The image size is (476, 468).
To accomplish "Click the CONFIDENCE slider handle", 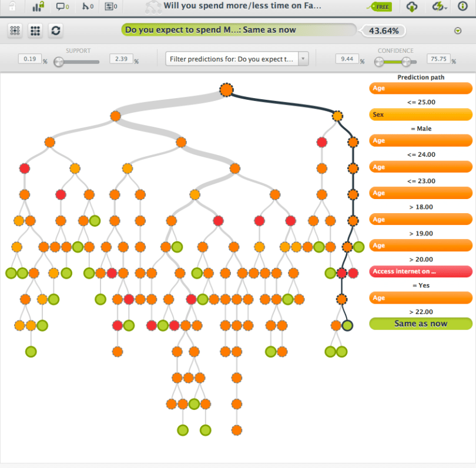I will tap(405, 62).
